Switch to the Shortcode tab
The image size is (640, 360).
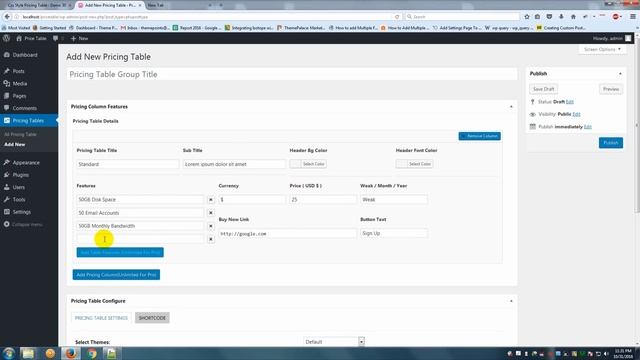pos(152,318)
